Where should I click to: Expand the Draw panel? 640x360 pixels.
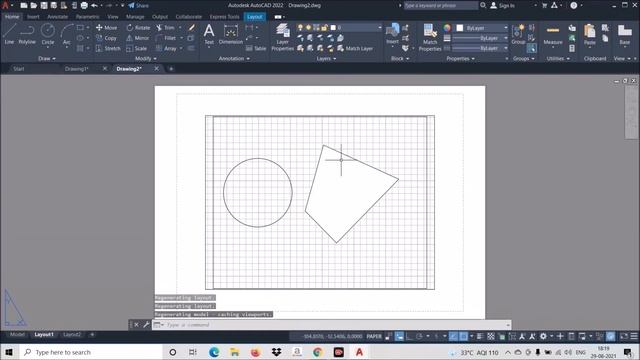tap(47, 58)
